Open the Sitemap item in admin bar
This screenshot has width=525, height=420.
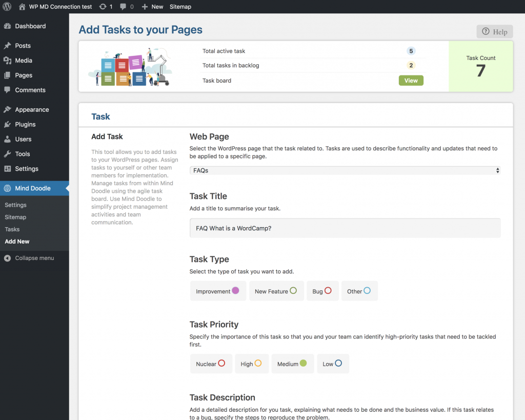[180, 7]
